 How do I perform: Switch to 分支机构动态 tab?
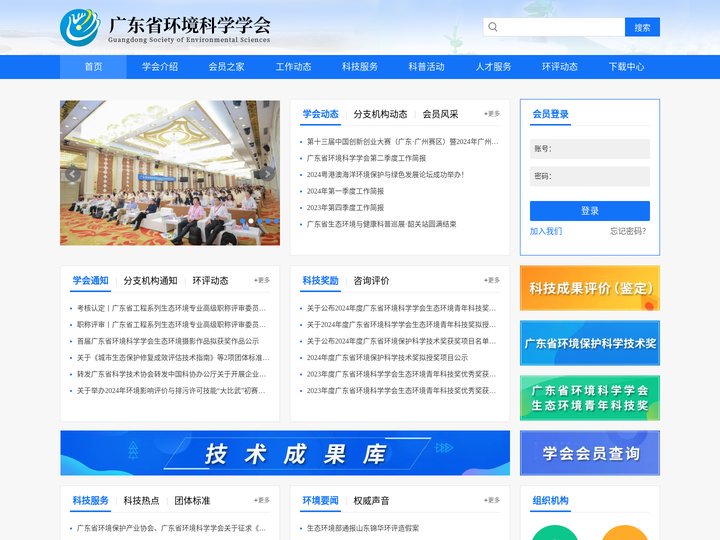pos(380,114)
